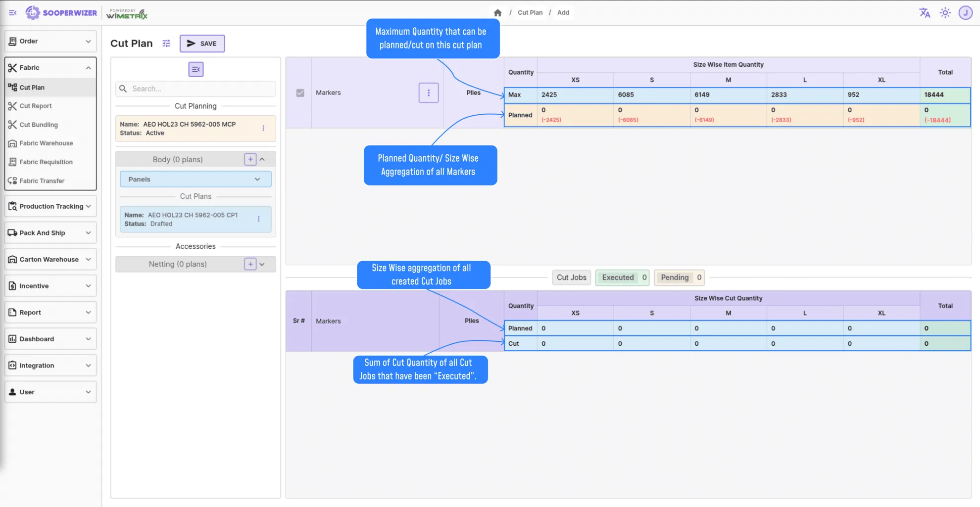Toggle the Executed cut jobs filter
Viewport: 980px width, 507px height.
point(622,277)
